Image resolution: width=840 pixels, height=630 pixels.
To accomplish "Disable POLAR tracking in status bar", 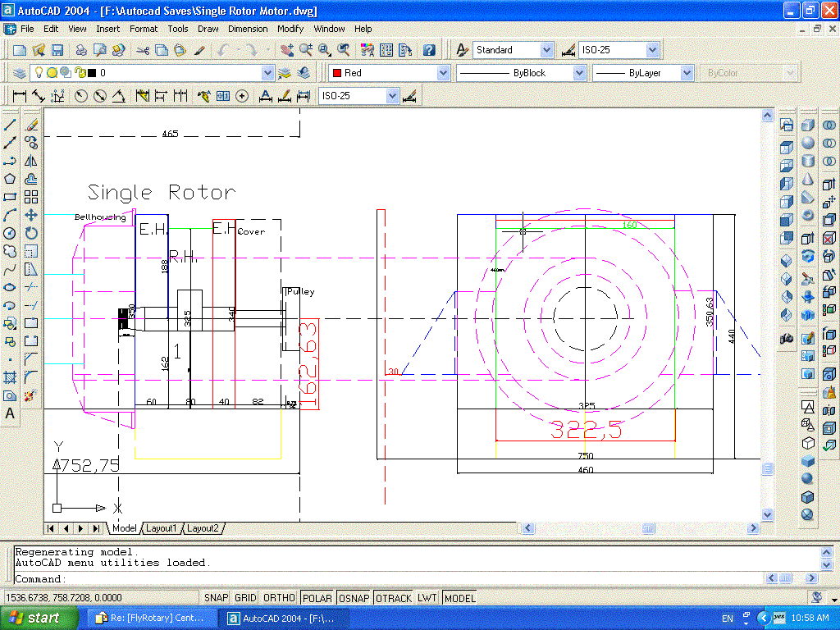I will click(x=317, y=598).
